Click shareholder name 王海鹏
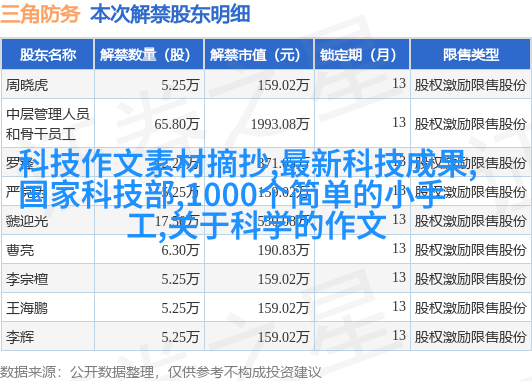Screen dimensions: 532x381 pyautogui.click(x=27, y=308)
